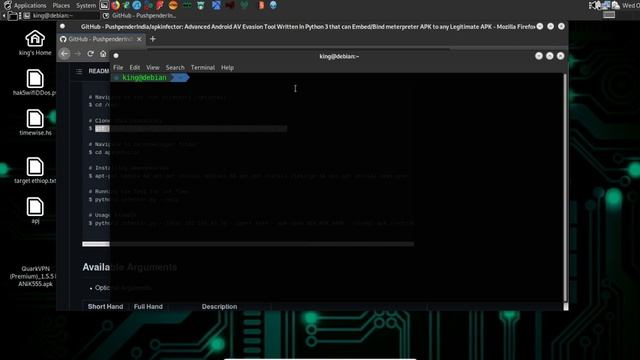This screenshot has width=640, height=360.
Task: Click the folder icon in the taskbar row
Action: [x=13, y=16]
